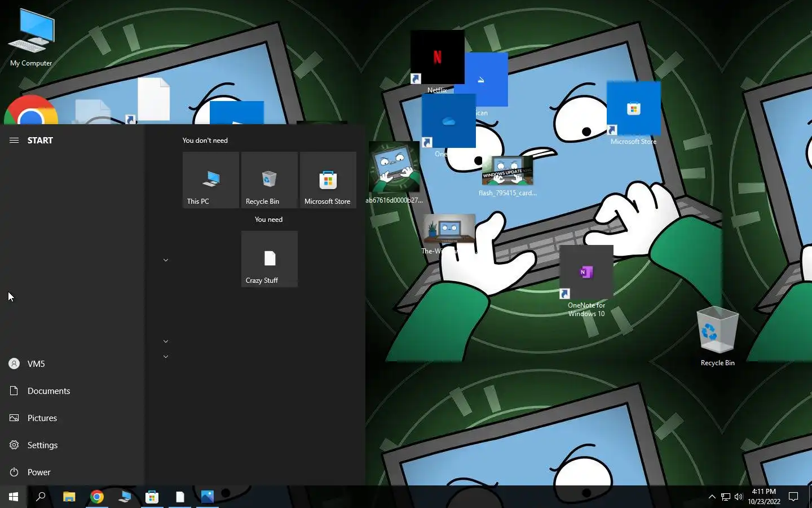Open the Power options
The image size is (812, 508).
[x=72, y=472]
